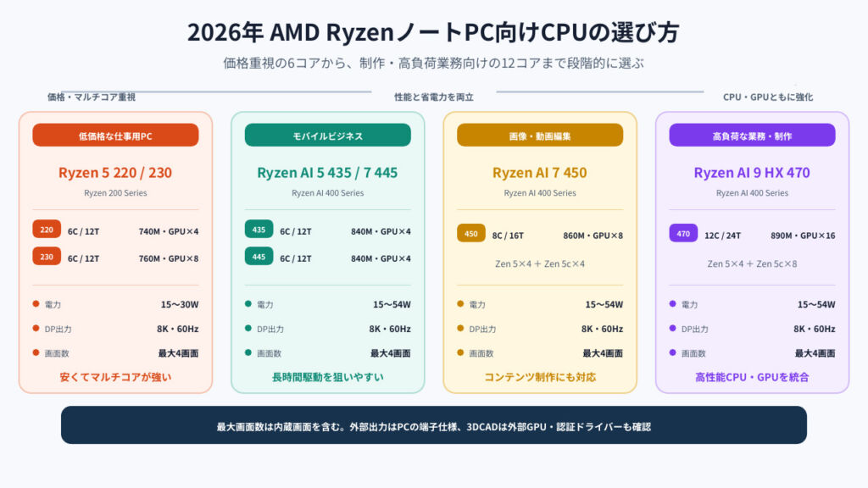
Task: Select the green 435 badge
Action: (259, 230)
